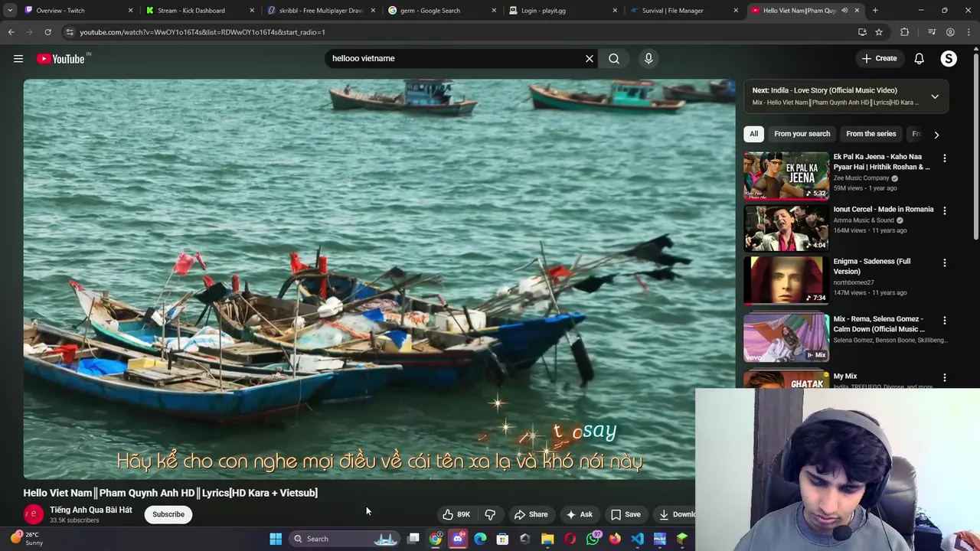Open Task View on taskbar
The height and width of the screenshot is (551, 980).
pos(413,539)
